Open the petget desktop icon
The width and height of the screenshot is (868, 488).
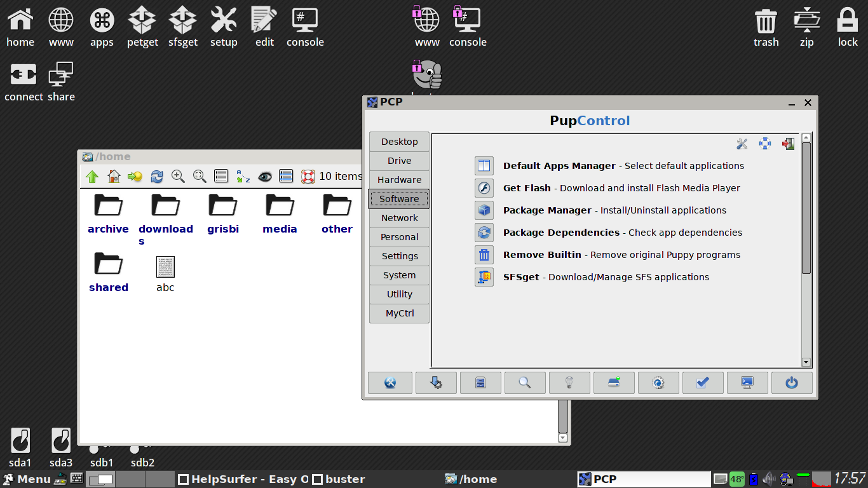coord(142,27)
